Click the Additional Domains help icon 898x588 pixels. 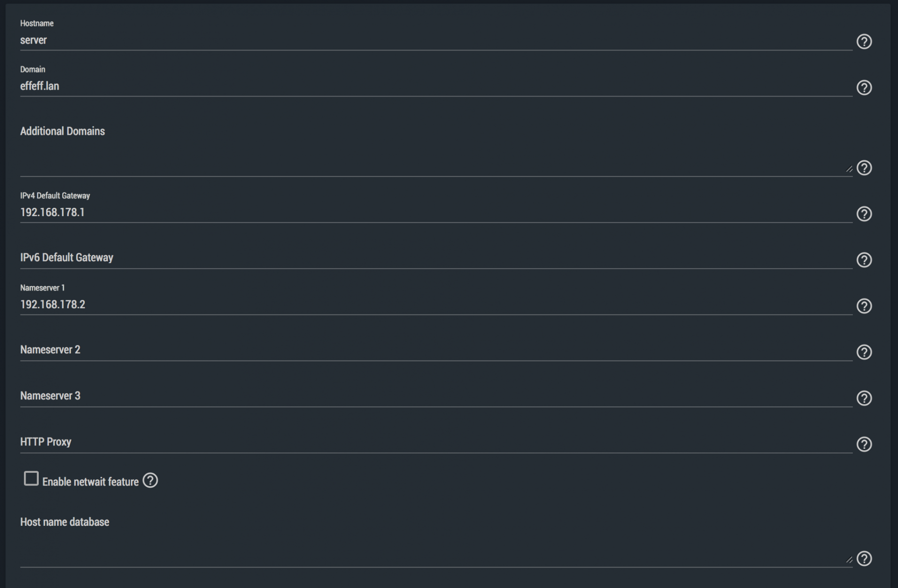[x=864, y=168]
